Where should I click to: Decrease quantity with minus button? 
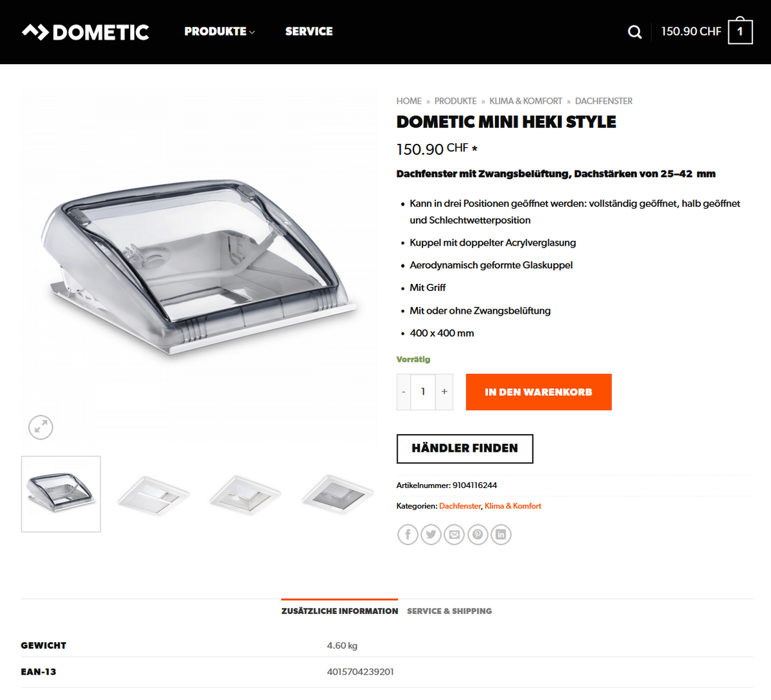point(404,391)
